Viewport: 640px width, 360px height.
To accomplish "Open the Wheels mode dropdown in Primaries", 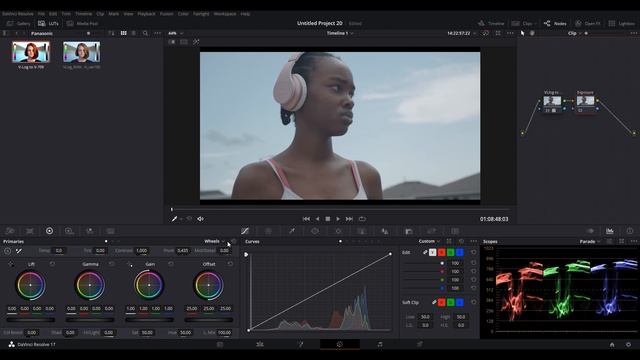I will point(214,242).
